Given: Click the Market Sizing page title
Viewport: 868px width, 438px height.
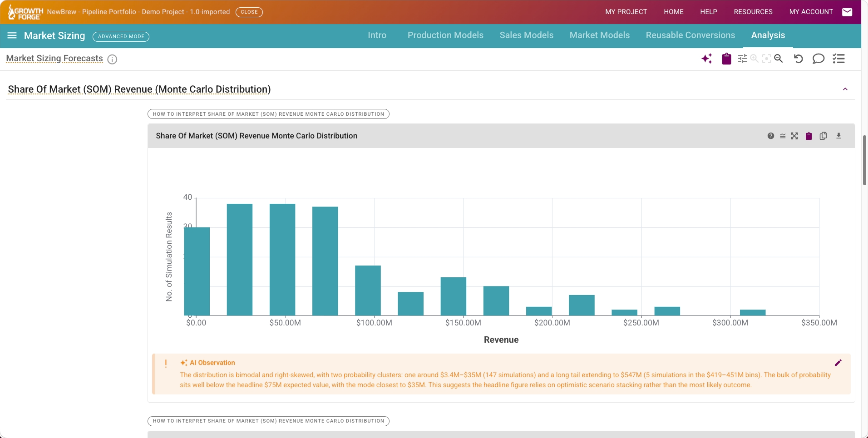Looking at the screenshot, I should (x=54, y=35).
